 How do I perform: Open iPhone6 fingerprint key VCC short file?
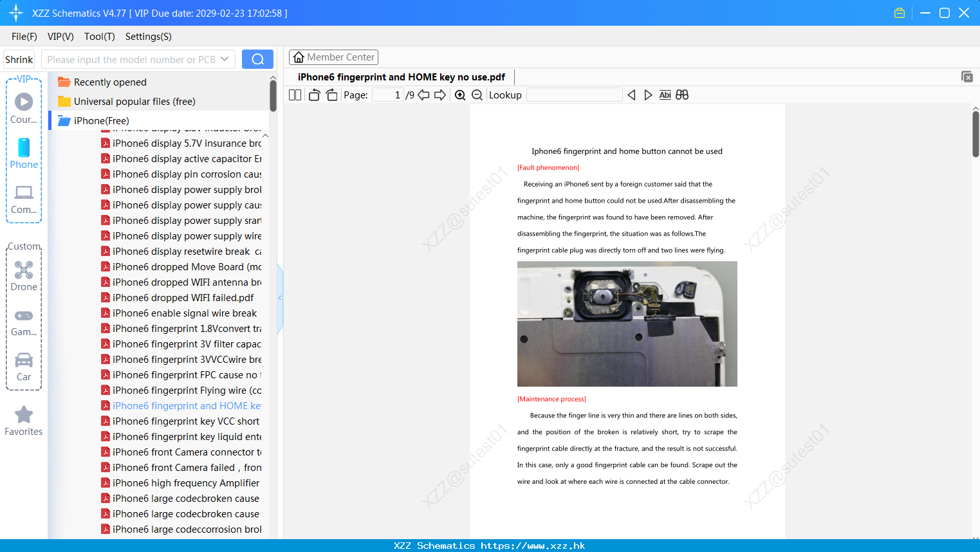[x=180, y=421]
